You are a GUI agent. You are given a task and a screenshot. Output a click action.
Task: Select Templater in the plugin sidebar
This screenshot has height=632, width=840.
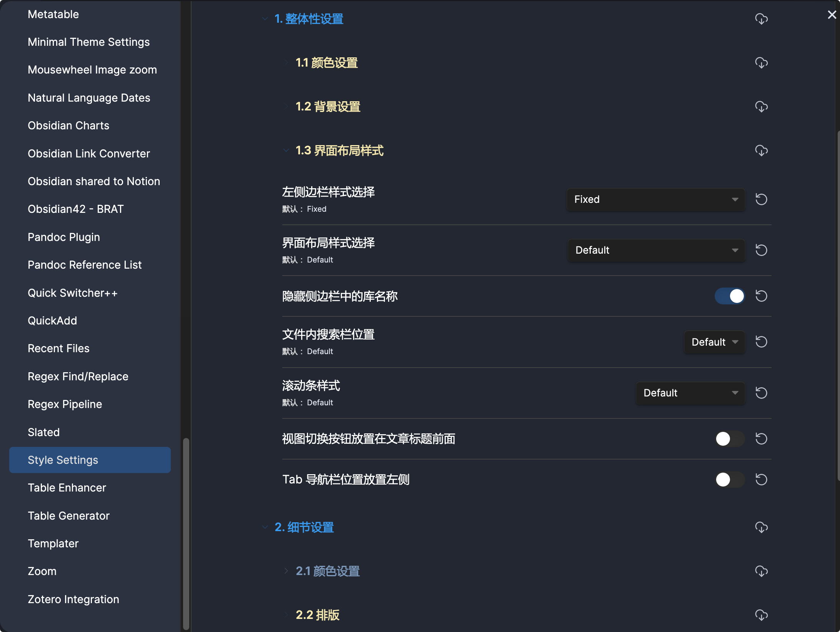53,543
